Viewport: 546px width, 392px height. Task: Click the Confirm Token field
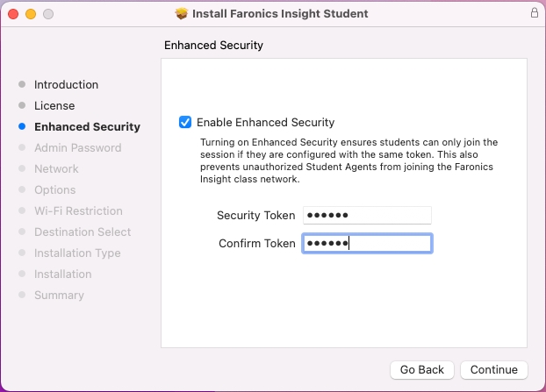[367, 244]
